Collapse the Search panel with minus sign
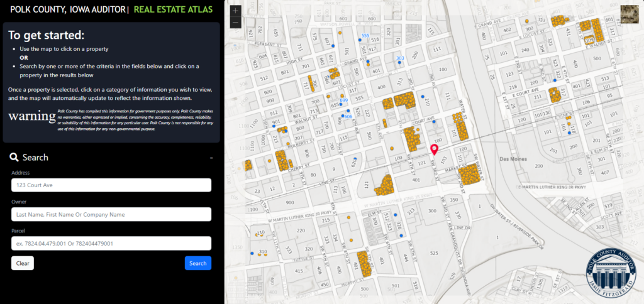 pos(211,158)
